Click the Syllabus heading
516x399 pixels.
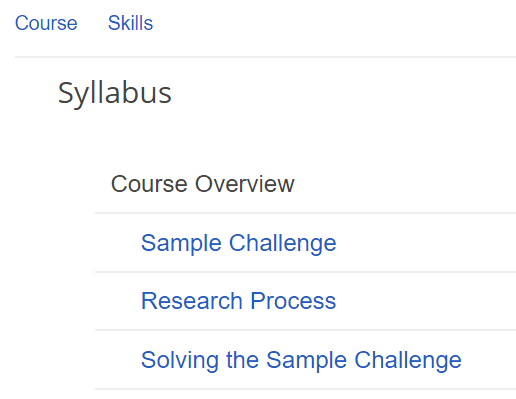[115, 94]
